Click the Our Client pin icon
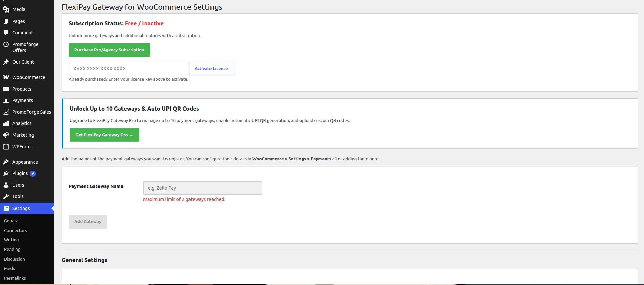 coord(6,62)
